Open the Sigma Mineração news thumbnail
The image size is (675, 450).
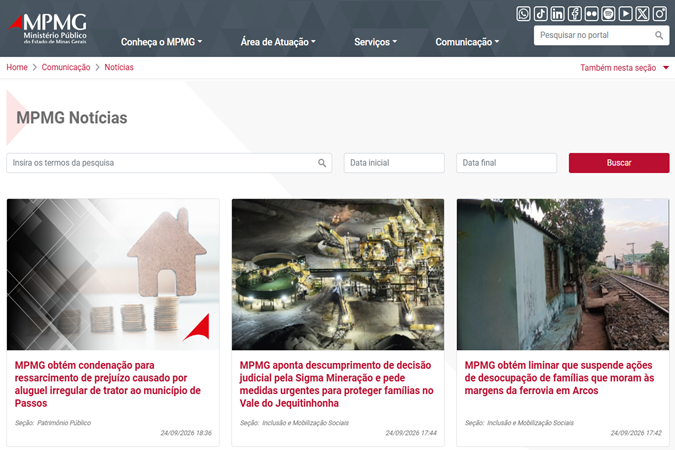(x=338, y=274)
